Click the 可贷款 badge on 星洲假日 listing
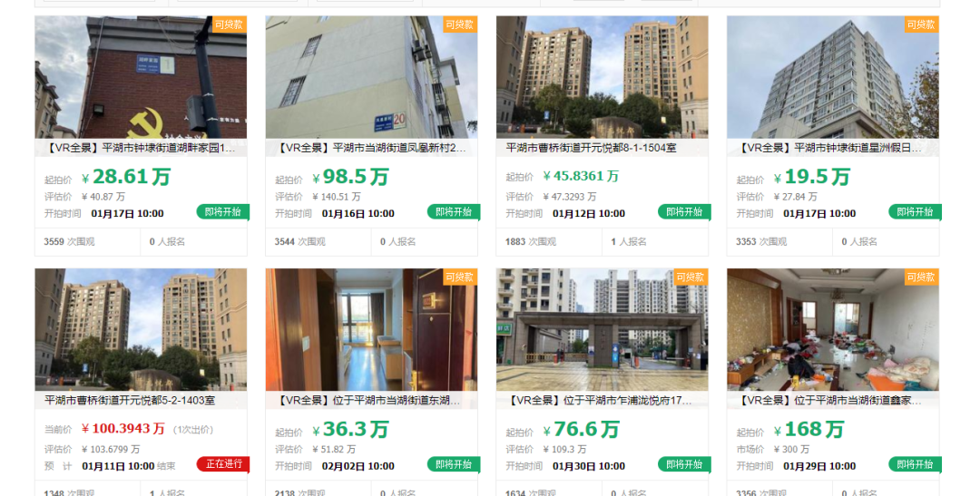 click(x=921, y=24)
